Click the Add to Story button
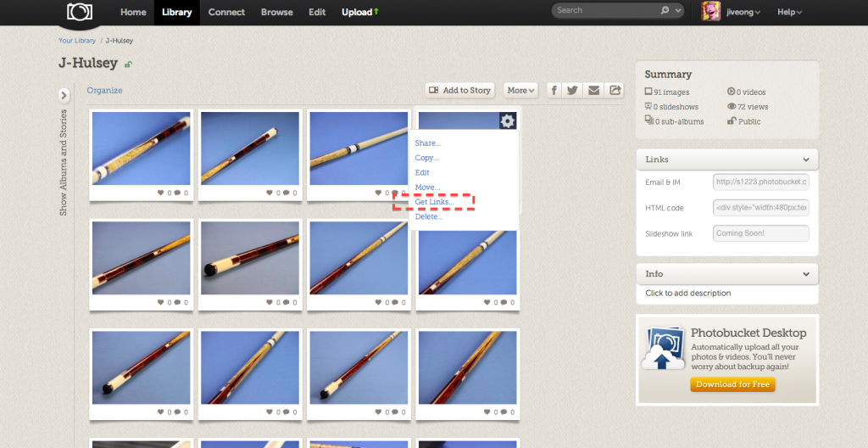Image resolution: width=868 pixels, height=448 pixels. 460,91
